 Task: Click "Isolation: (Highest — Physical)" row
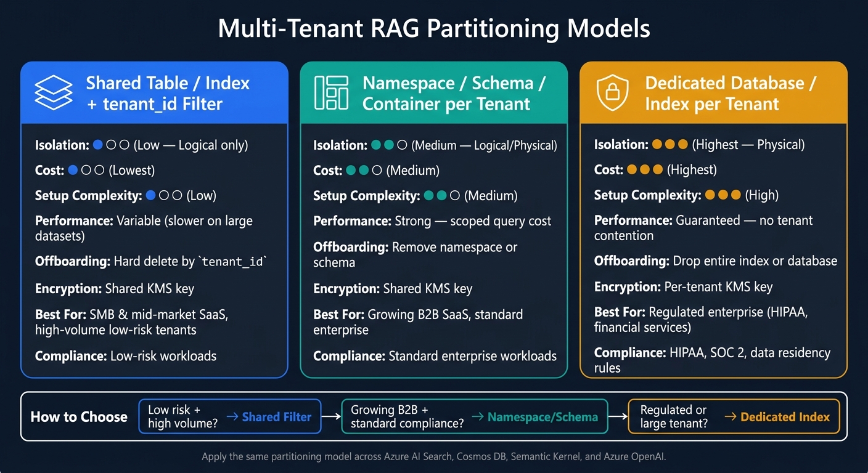pyautogui.click(x=700, y=145)
